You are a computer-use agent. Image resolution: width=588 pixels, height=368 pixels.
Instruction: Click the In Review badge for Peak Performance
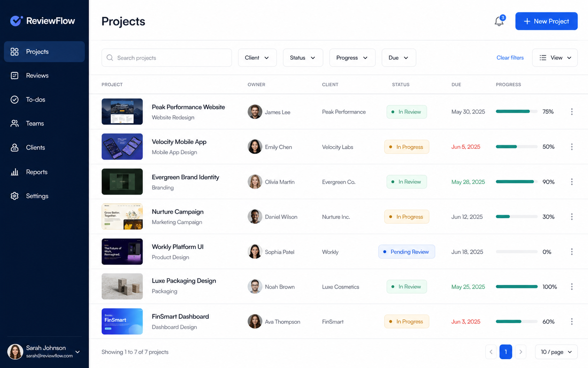pyautogui.click(x=407, y=112)
